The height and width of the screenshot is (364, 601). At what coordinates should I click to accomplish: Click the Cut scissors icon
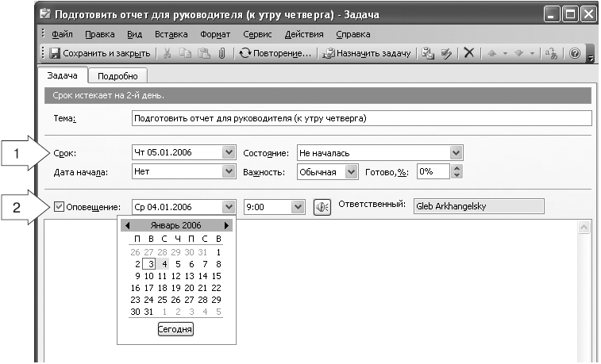168,53
